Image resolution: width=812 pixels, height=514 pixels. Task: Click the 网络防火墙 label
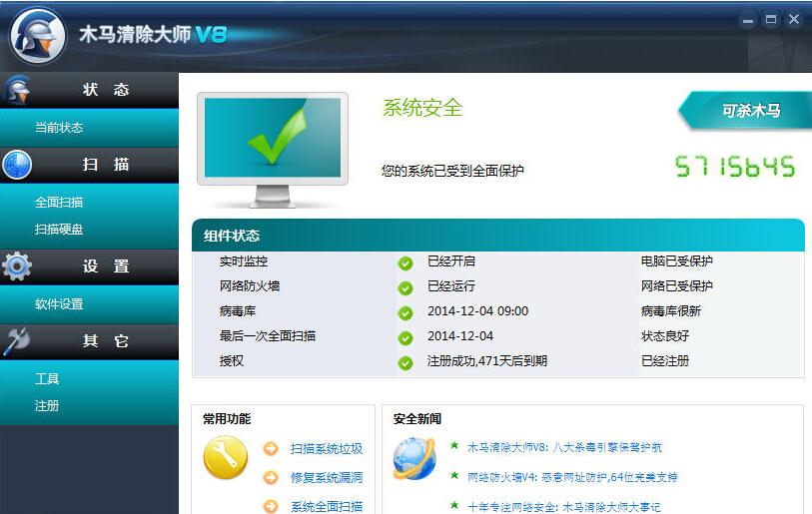tap(250, 285)
